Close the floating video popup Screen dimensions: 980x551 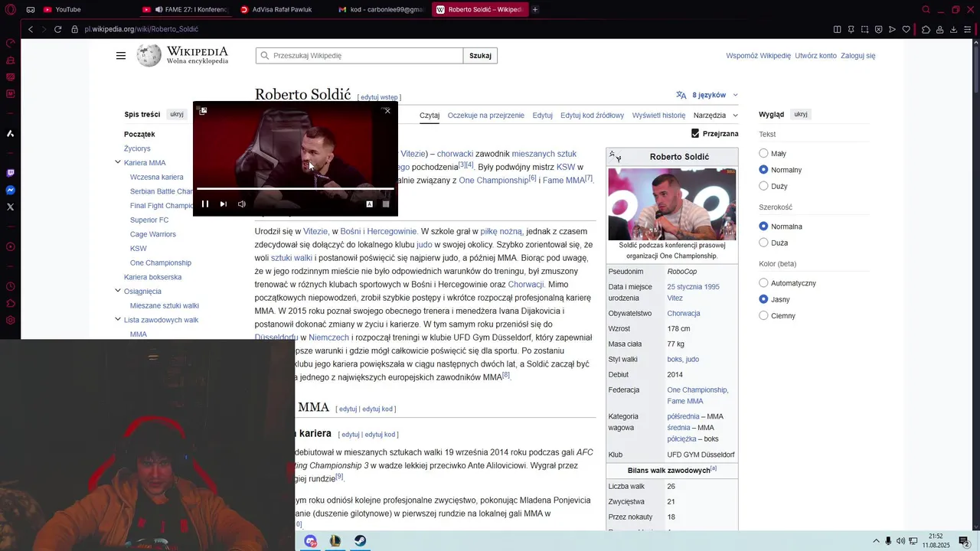tap(387, 111)
